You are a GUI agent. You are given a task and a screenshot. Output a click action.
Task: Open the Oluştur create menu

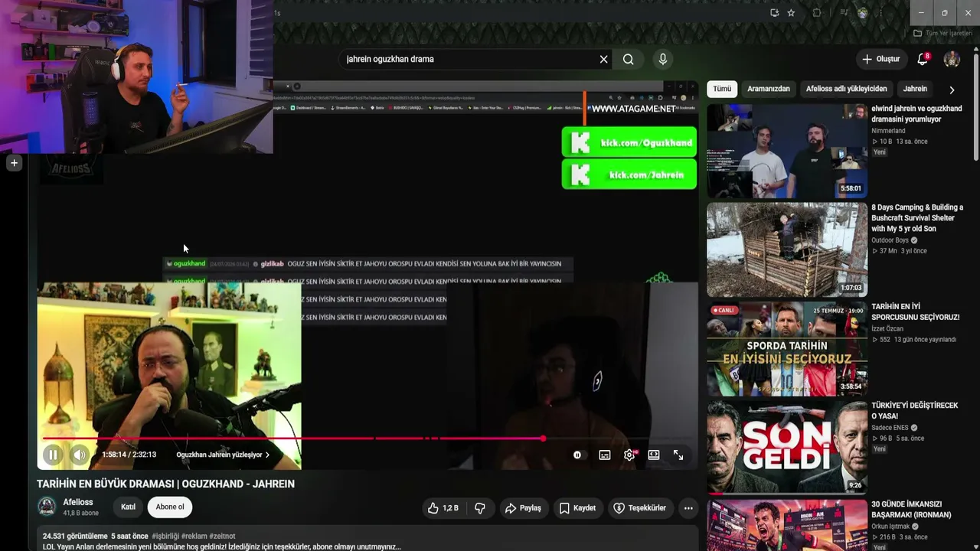(880, 59)
